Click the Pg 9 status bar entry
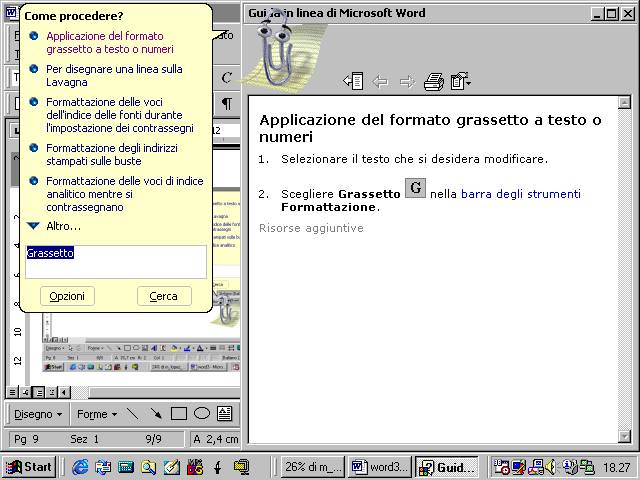Image resolution: width=640 pixels, height=480 pixels. (x=27, y=439)
